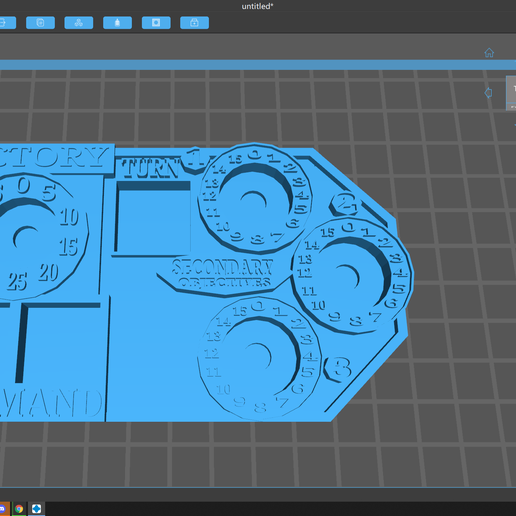Click the dig hole square-with-circle toolbar button
Screen dimensions: 516x516
point(156,23)
